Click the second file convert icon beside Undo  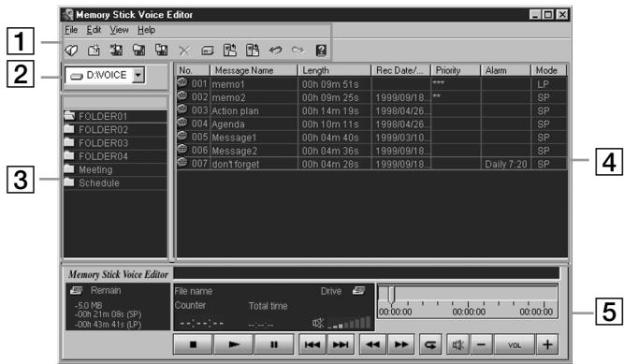pyautogui.click(x=253, y=51)
